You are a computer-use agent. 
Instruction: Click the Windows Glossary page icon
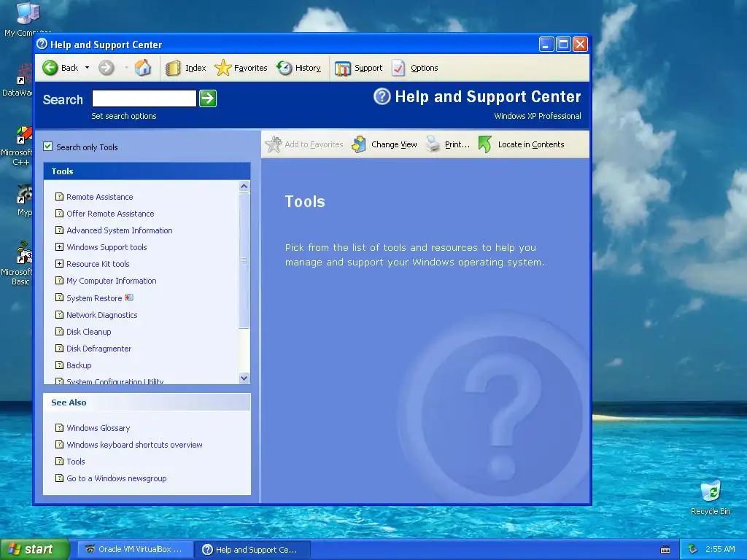coord(59,427)
